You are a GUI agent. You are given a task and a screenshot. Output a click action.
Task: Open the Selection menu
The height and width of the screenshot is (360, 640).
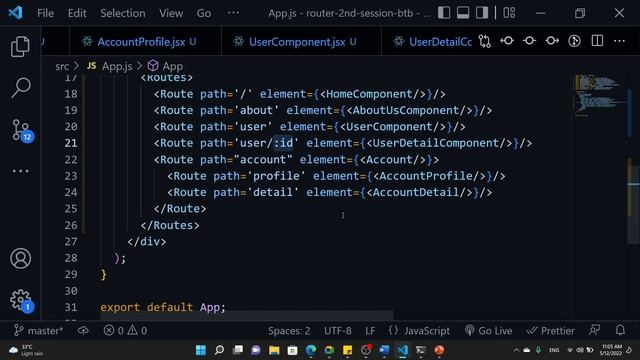point(123,13)
